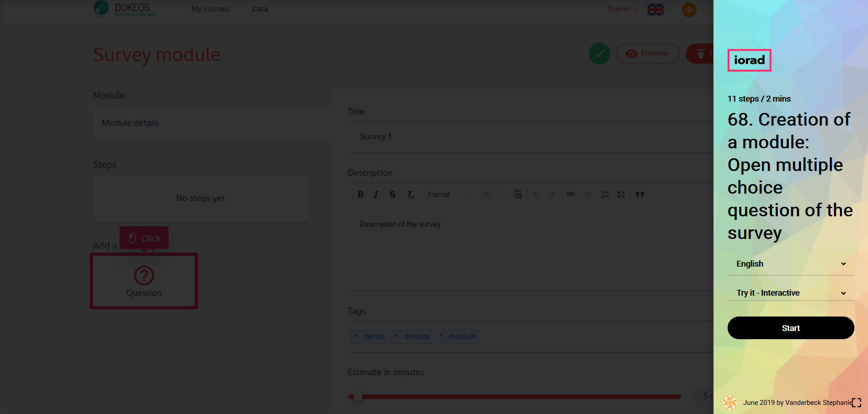The height and width of the screenshot is (414, 868).
Task: Toggle italic formatting in the description editor
Action: click(376, 195)
